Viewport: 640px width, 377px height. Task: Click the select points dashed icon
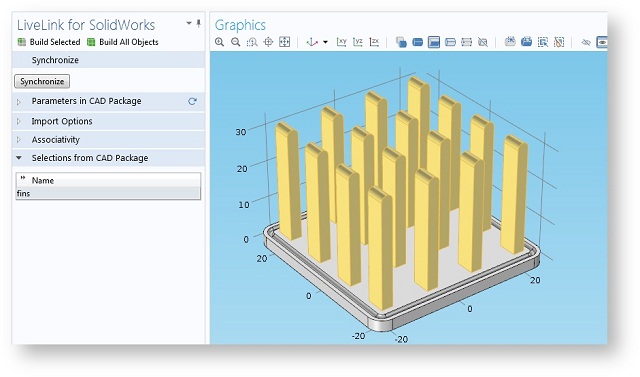467,42
